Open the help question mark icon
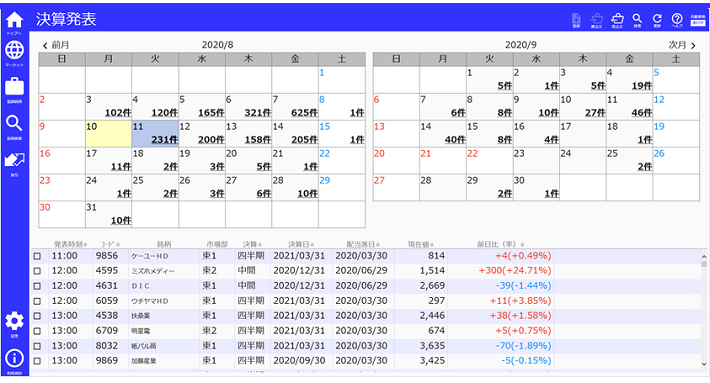This screenshot has width=710, height=383. click(x=677, y=19)
